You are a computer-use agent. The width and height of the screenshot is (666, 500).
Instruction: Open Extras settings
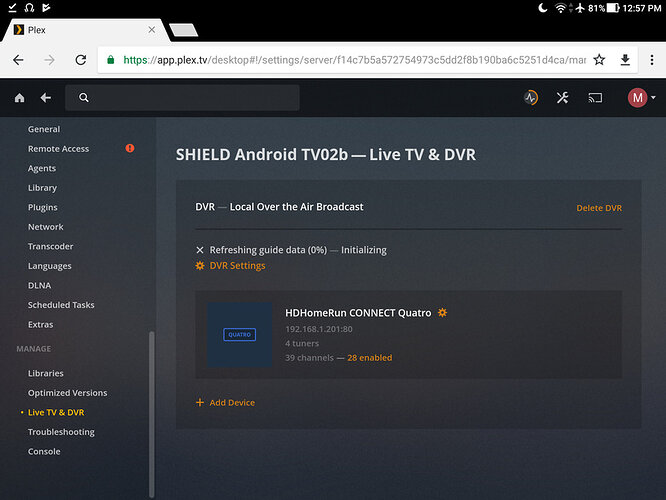41,325
